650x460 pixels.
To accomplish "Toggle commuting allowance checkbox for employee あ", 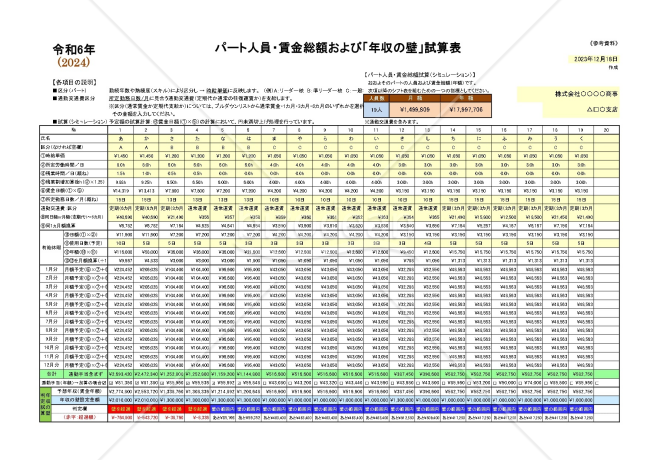I will pos(111,383).
